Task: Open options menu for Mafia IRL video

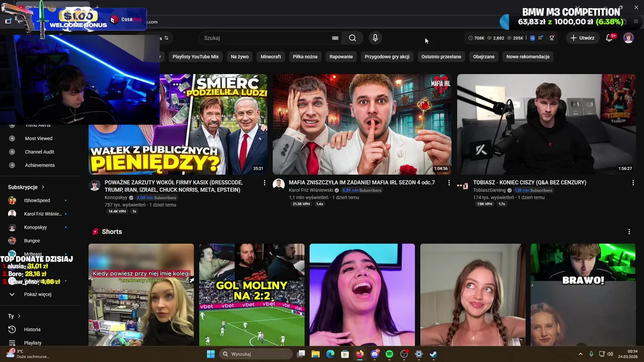Action: point(449,183)
